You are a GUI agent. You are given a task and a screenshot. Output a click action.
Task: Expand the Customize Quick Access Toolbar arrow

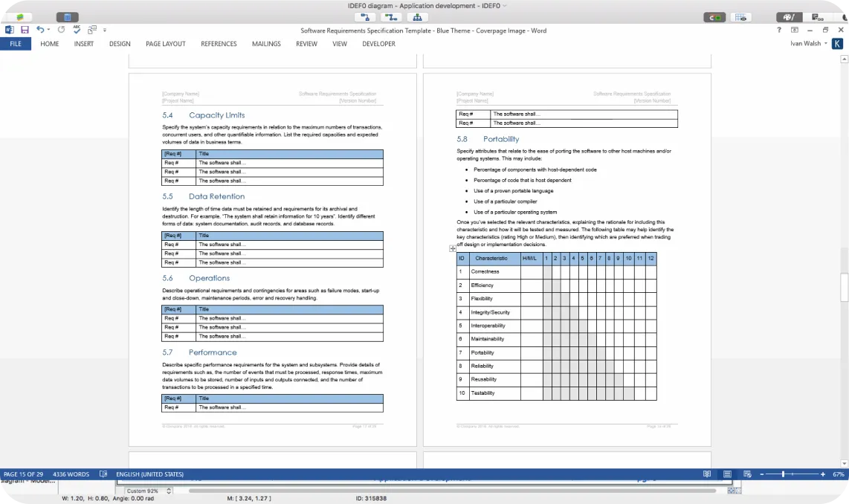click(105, 30)
